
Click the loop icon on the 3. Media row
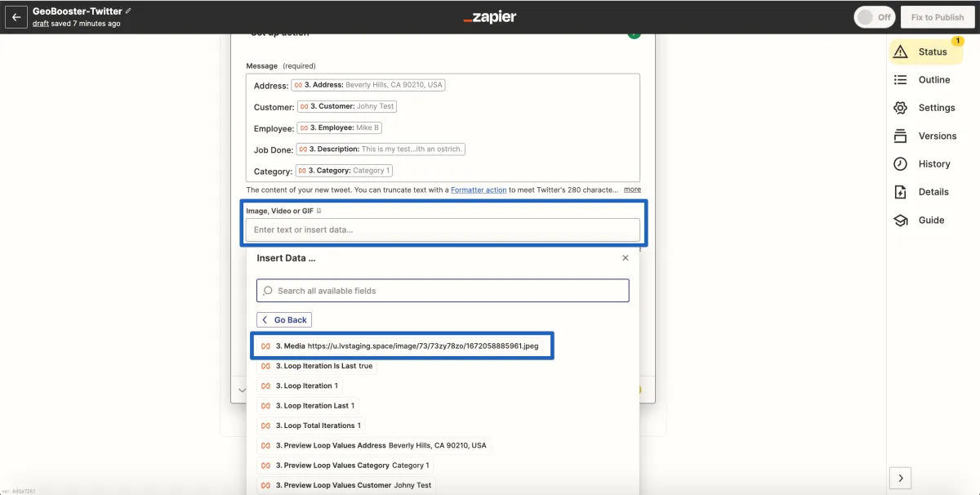(x=265, y=346)
